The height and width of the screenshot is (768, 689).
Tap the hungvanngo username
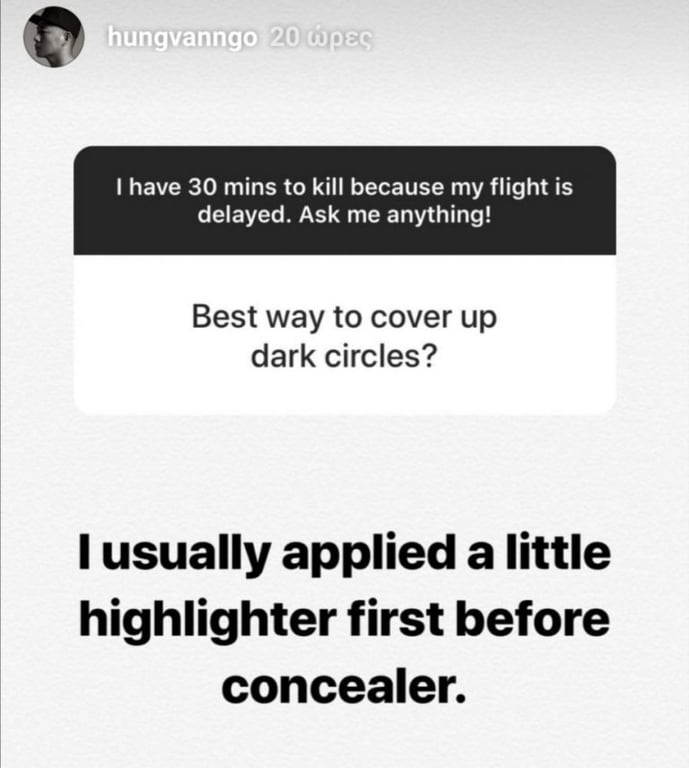(182, 38)
